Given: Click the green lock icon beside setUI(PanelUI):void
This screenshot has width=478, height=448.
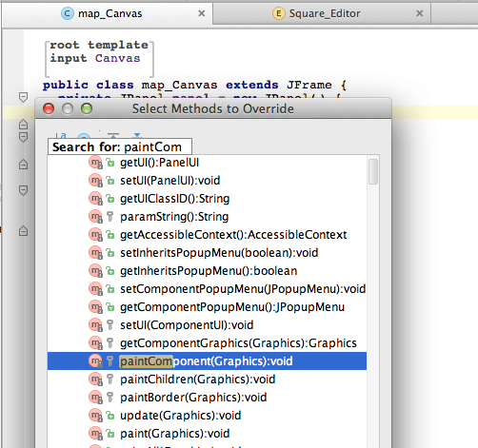Looking at the screenshot, I should tap(110, 181).
